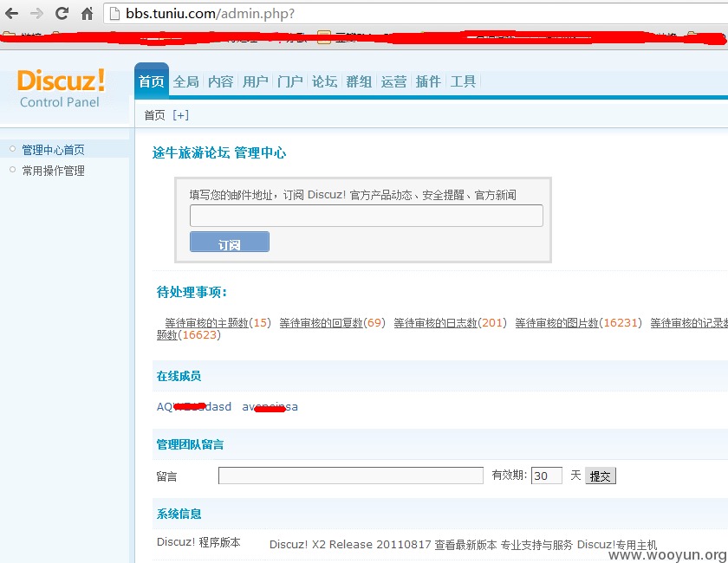Open the 全局 menu tab
This screenshot has width=728, height=563.
(x=186, y=81)
